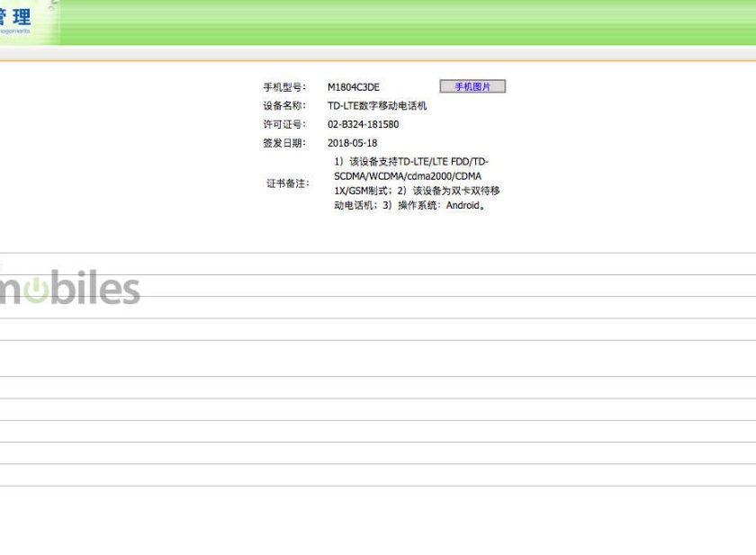The width and height of the screenshot is (756, 555).
Task: Click the 手机图片 button
Action: 472,86
